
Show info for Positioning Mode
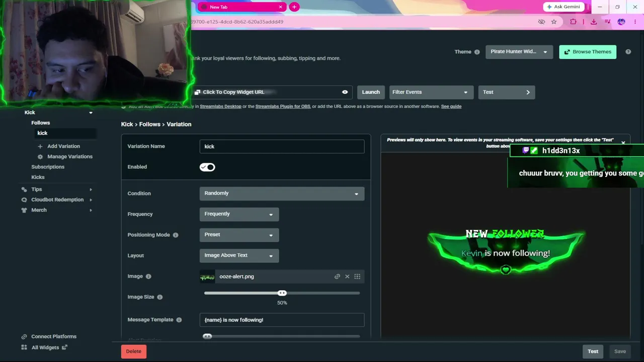176,235
